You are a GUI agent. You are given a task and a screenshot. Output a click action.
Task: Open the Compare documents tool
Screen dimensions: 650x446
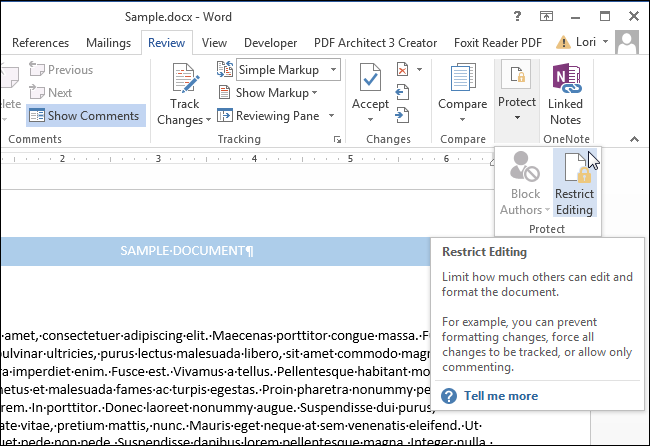point(463,80)
